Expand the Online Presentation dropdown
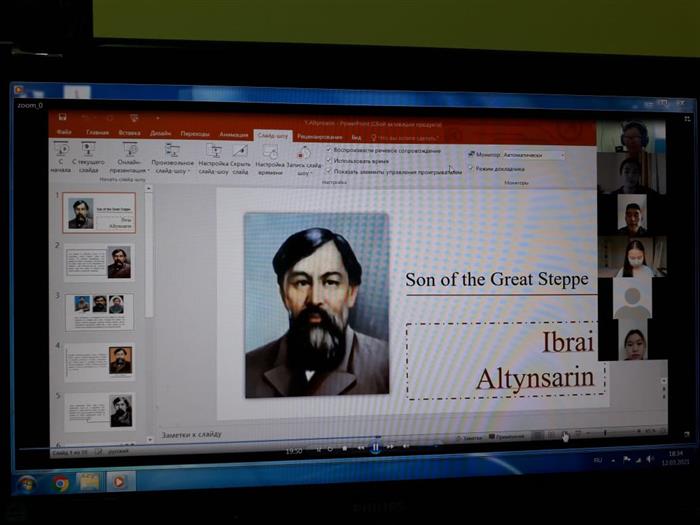 pos(130,170)
